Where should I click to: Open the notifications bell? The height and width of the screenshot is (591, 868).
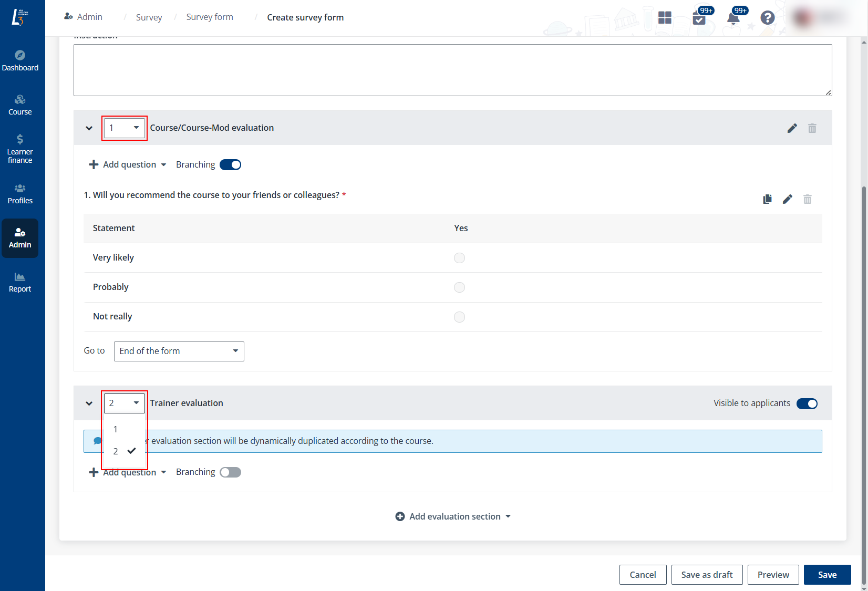coord(733,17)
